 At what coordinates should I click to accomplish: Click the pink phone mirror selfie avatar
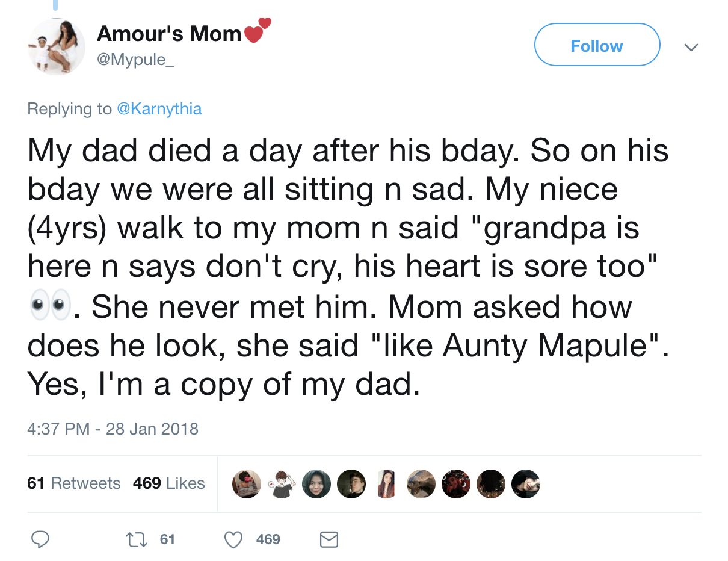click(x=246, y=484)
